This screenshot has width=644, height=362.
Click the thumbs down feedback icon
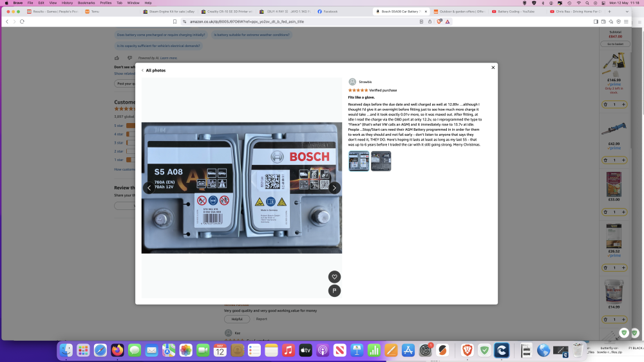coord(129,58)
